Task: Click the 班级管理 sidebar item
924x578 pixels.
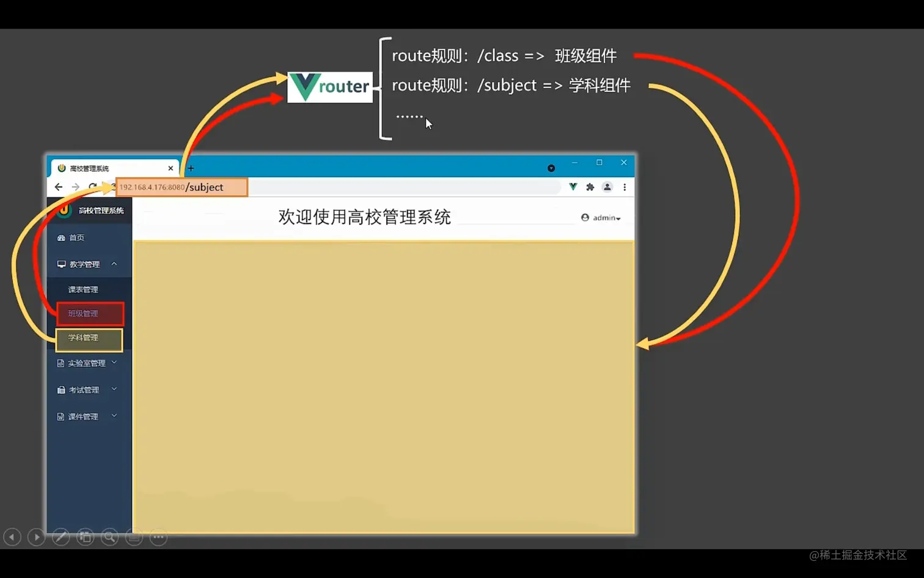Action: tap(82, 313)
